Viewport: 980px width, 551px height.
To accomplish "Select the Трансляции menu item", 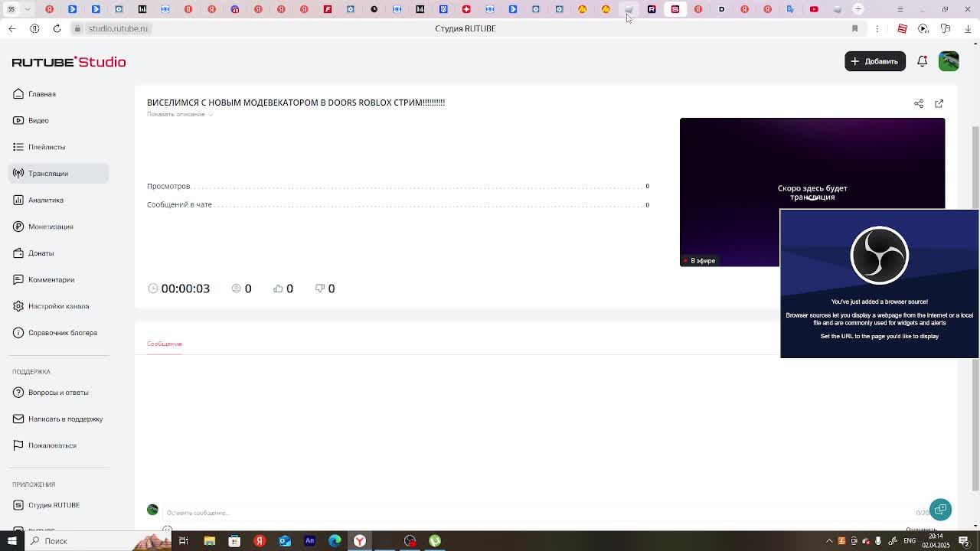I will point(59,174).
